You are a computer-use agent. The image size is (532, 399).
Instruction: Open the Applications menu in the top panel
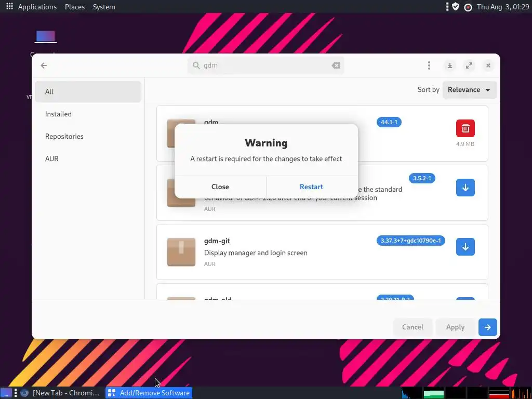pos(37,7)
